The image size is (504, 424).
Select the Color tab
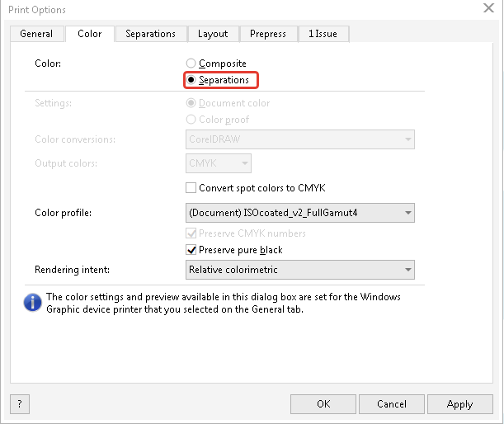(x=89, y=34)
